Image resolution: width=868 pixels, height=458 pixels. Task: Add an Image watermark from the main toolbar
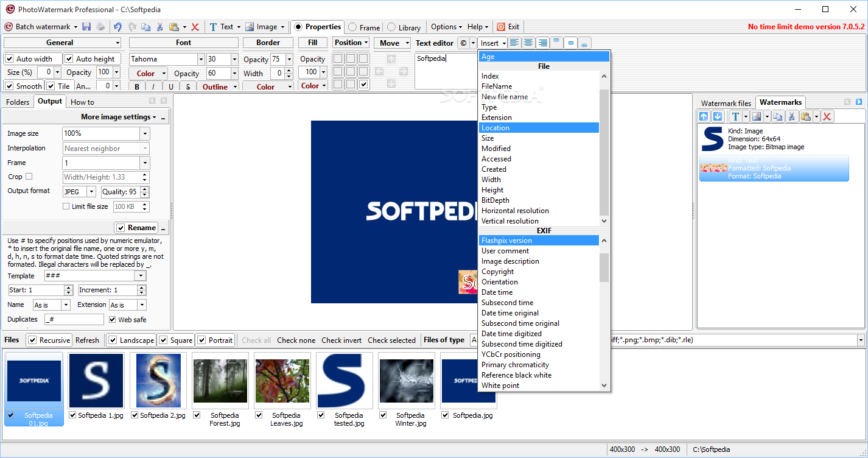point(262,27)
